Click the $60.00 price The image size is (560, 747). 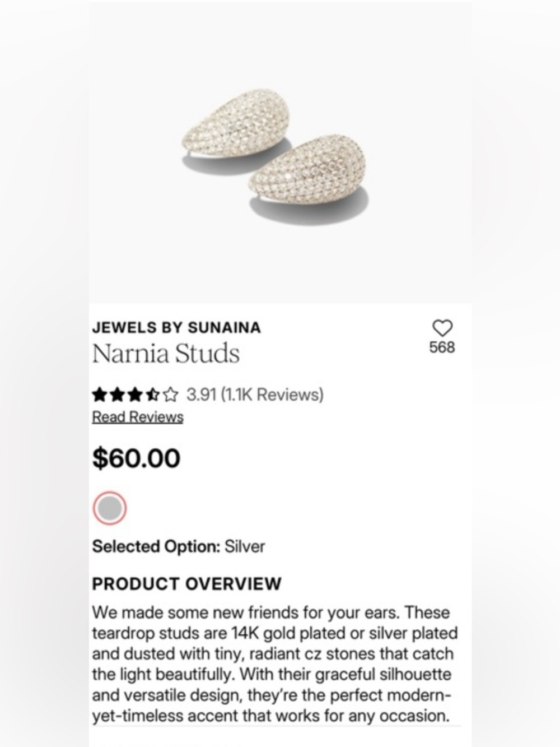(136, 458)
